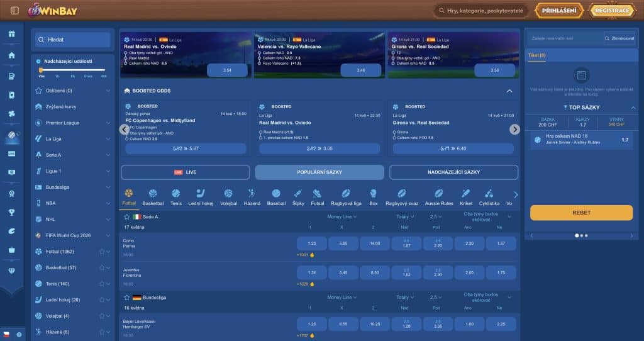Change language via the Czech flag icon
Viewport: 644px width, 341px height.
click(6, 335)
